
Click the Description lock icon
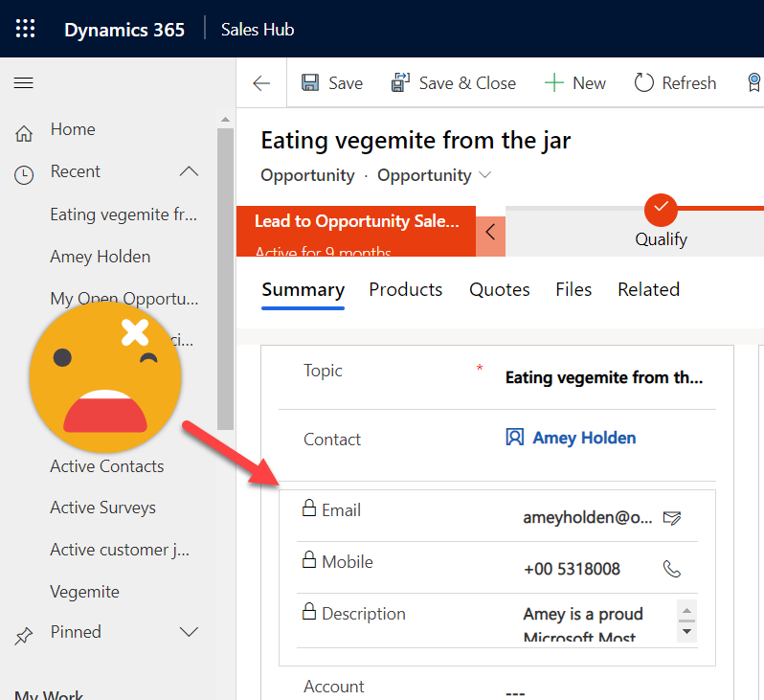pos(309,611)
